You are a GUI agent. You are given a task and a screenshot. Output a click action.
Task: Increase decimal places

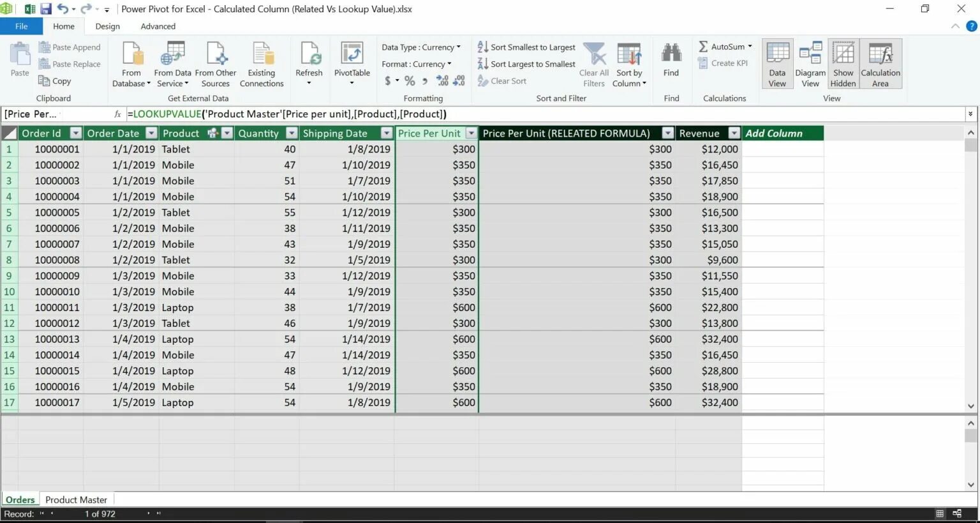point(442,81)
